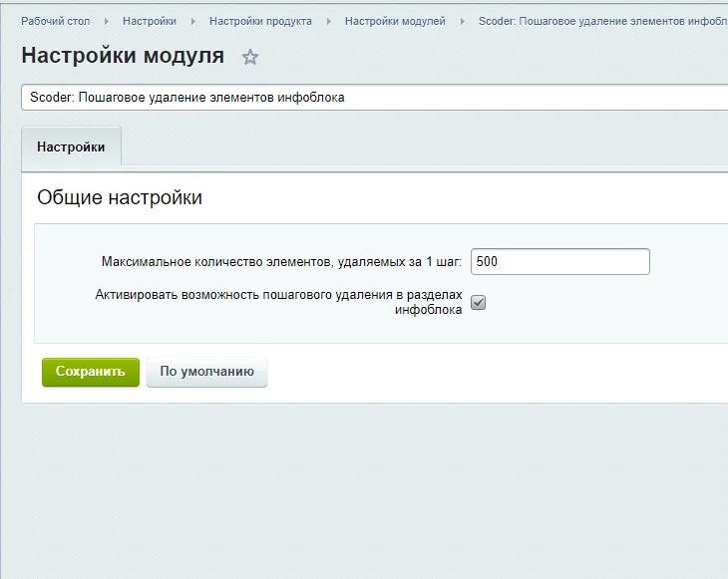
Task: Go to Рабочий стол breadcrumb link
Action: point(56,21)
